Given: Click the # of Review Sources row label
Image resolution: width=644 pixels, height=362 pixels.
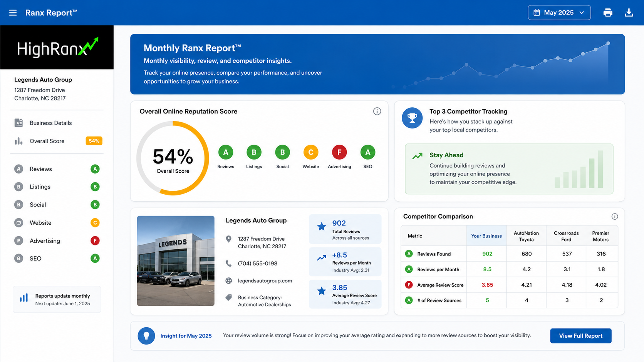Looking at the screenshot, I should (439, 300).
